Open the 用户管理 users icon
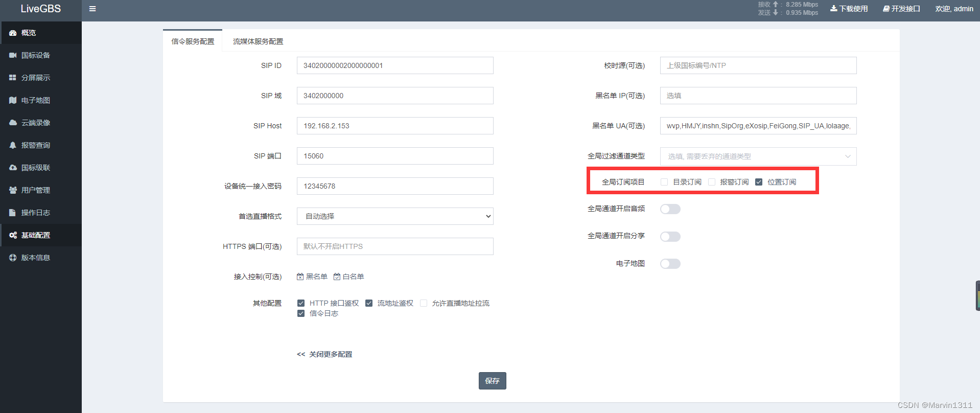 point(13,190)
